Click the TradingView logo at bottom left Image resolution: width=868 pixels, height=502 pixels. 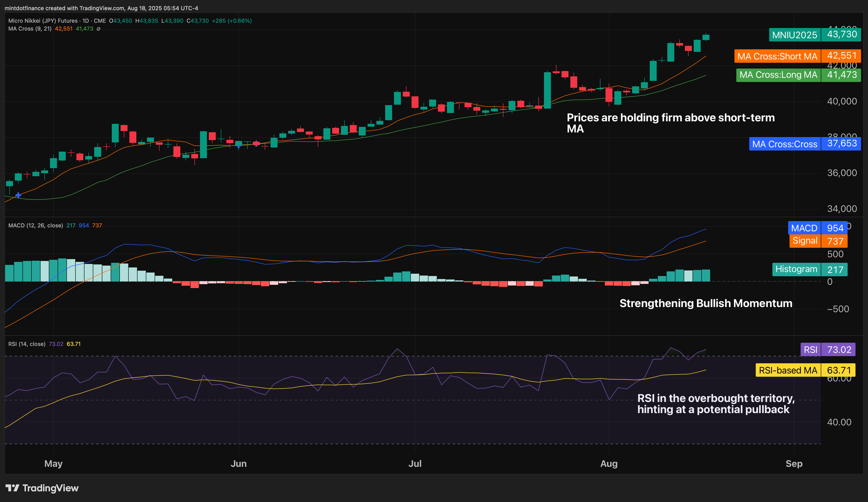[x=42, y=488]
